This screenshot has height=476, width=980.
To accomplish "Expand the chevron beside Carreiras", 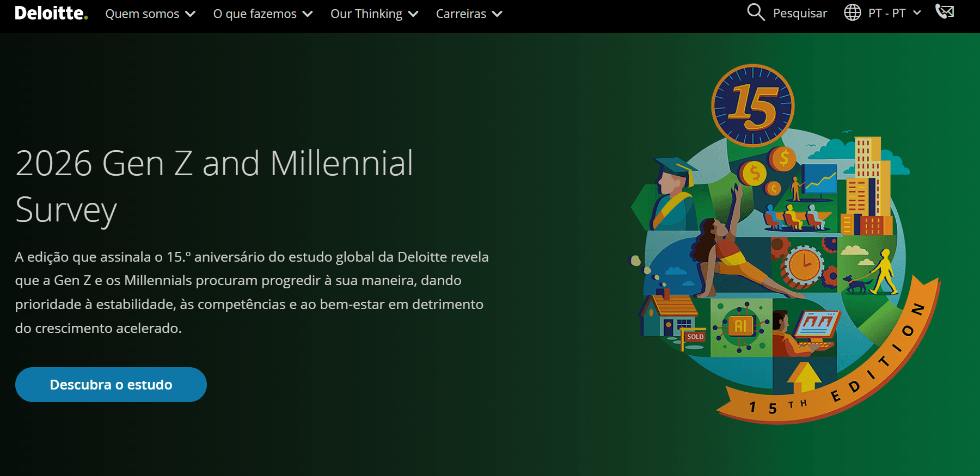I will [x=497, y=14].
